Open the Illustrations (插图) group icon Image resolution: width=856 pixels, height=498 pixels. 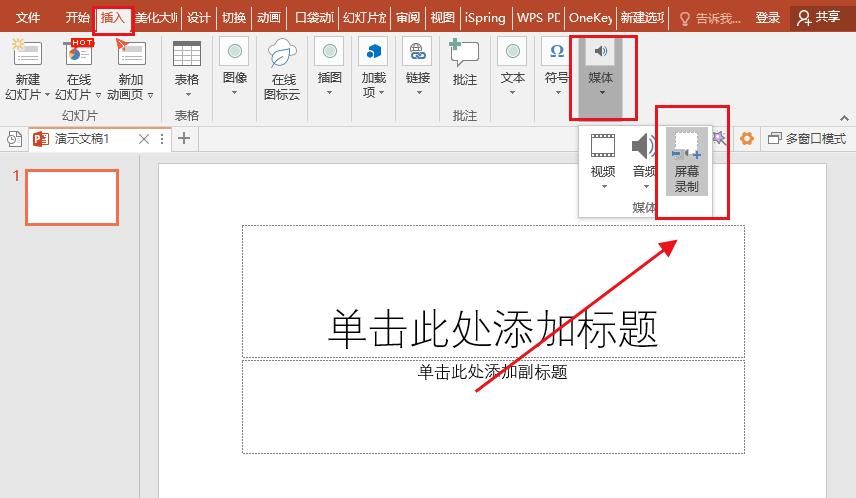tap(329, 51)
